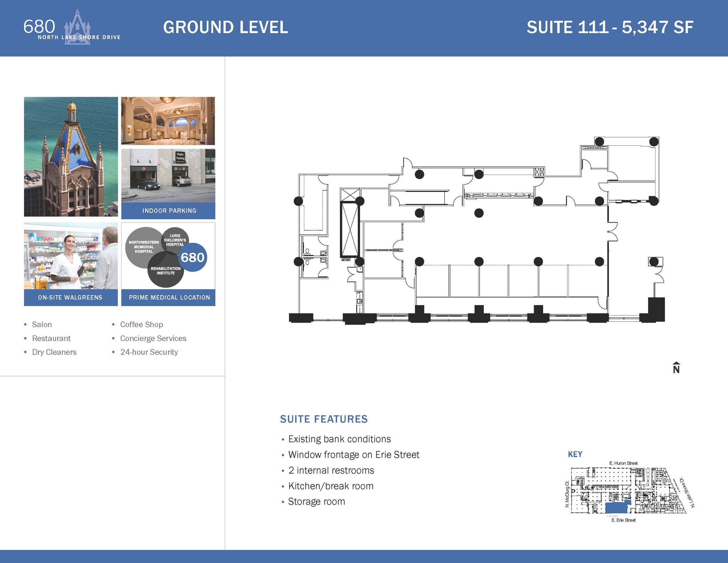
Task: Select 'Kitchen/break room' feature
Action: pyautogui.click(x=331, y=486)
